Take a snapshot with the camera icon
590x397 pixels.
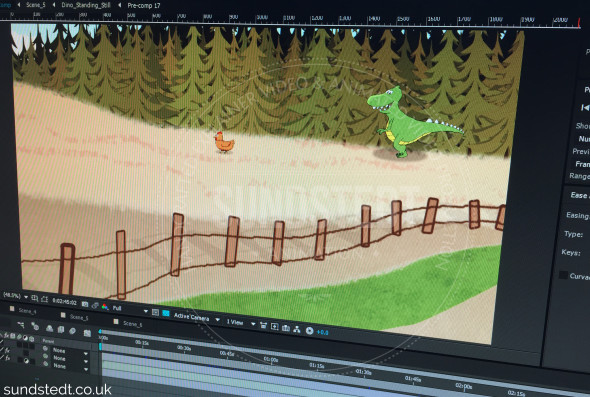pos(85,304)
